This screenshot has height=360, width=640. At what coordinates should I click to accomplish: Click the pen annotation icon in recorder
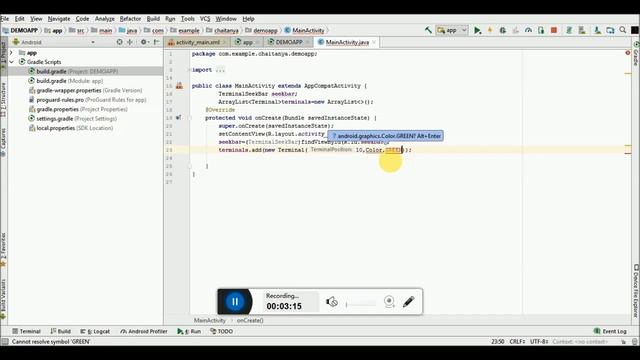[409, 302]
